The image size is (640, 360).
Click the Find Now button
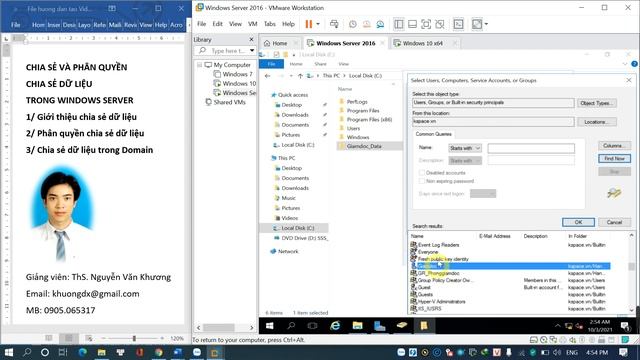click(614, 158)
